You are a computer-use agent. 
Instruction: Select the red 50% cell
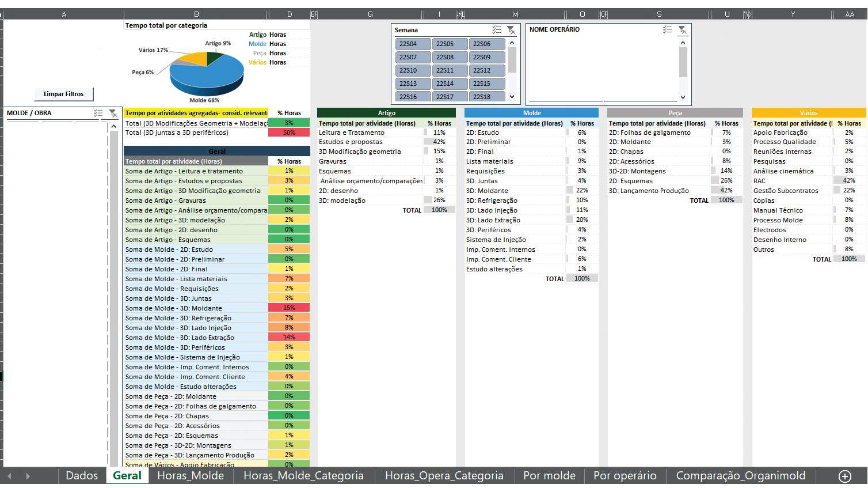click(289, 133)
